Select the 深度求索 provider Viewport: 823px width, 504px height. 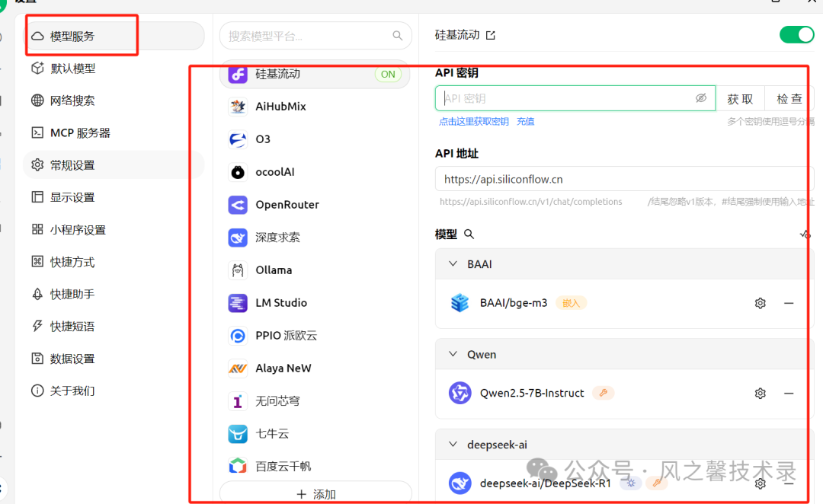(315, 238)
